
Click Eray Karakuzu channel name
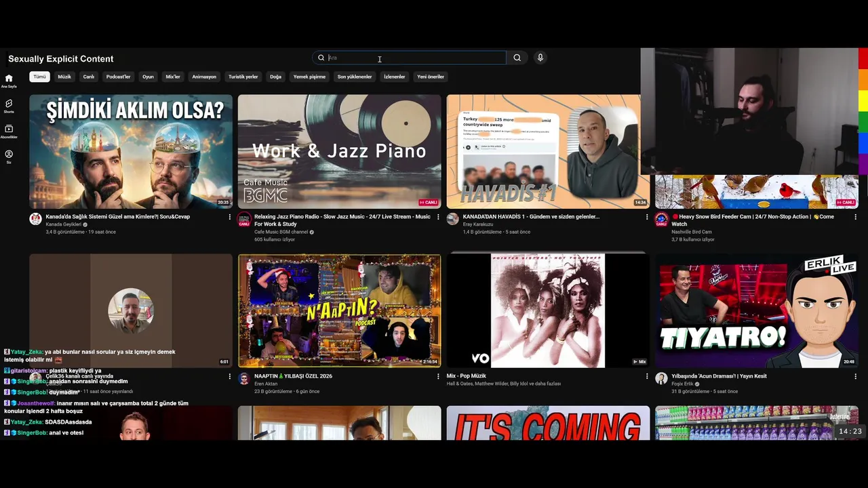[x=478, y=224]
